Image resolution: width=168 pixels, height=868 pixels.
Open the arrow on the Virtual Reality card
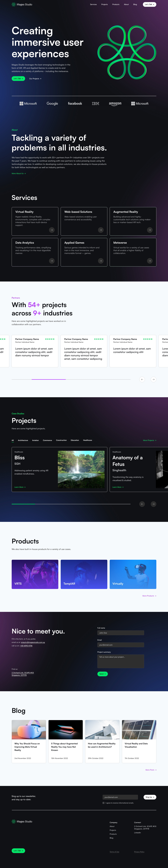[52, 230]
